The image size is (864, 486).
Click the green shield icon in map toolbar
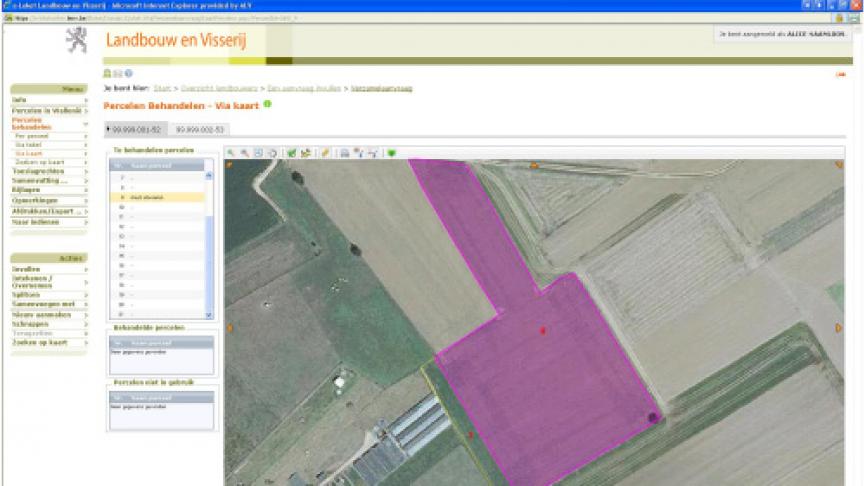point(391,153)
